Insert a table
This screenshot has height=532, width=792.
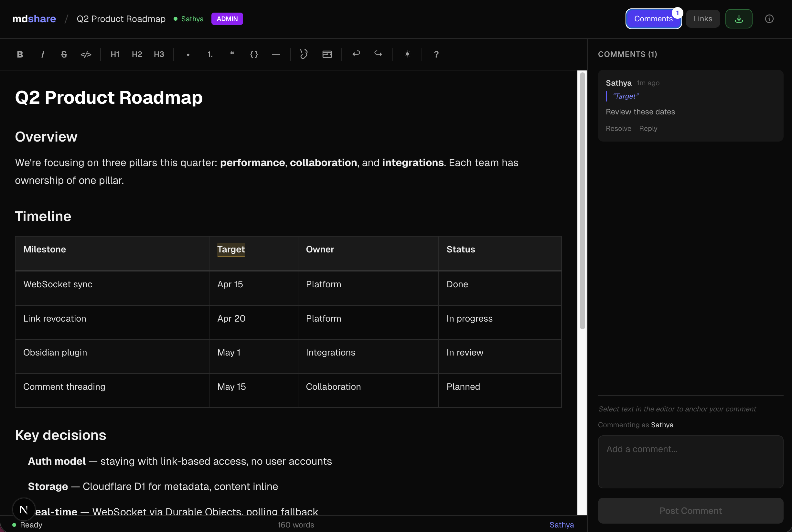point(326,54)
